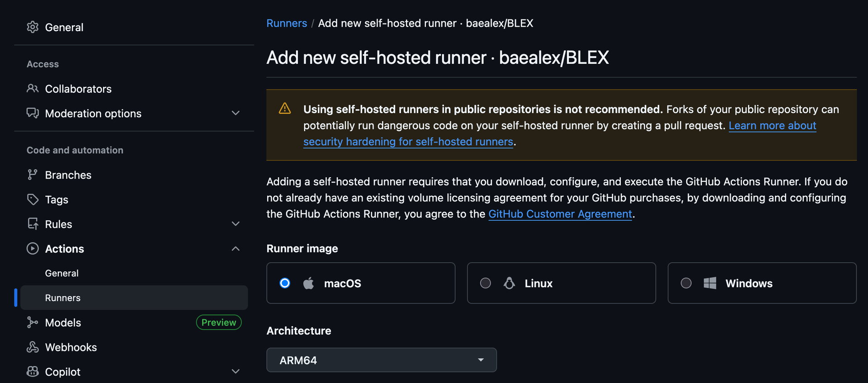Click the General settings gear icon
Image resolution: width=868 pixels, height=383 pixels.
pos(33,27)
